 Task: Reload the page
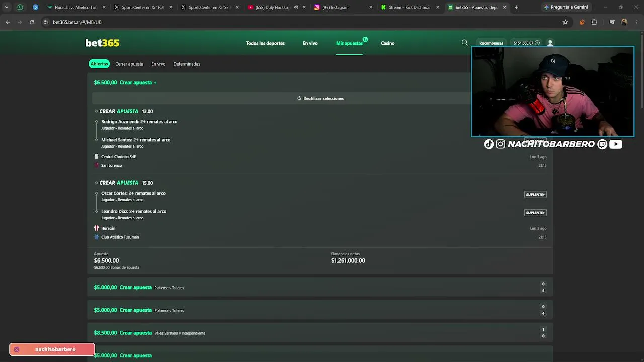pos(32,22)
